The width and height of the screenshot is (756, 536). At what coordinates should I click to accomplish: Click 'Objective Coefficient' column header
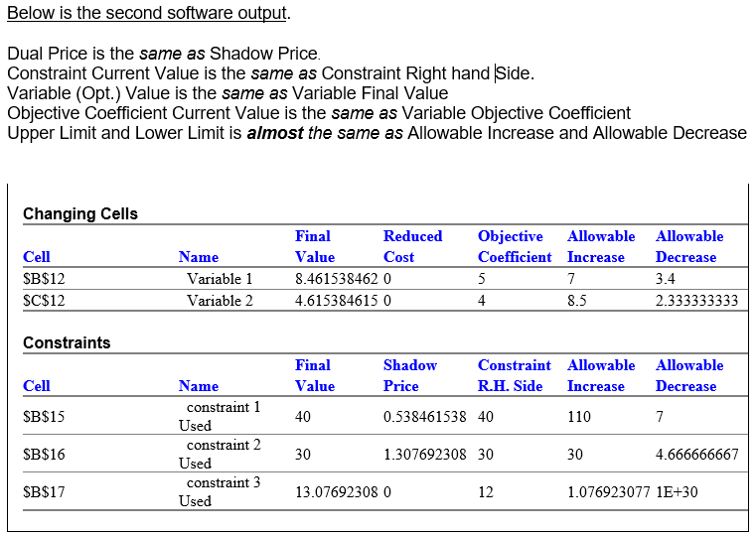tap(515, 246)
